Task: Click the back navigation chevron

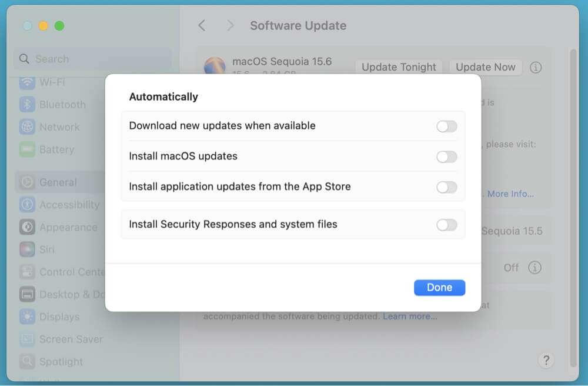Action: click(202, 25)
